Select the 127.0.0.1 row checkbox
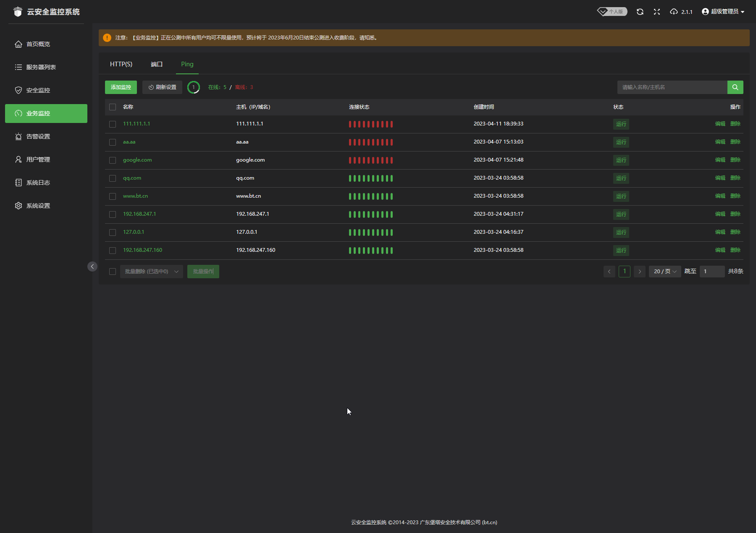Screen dimensions: 756x533 (x=113, y=233)
